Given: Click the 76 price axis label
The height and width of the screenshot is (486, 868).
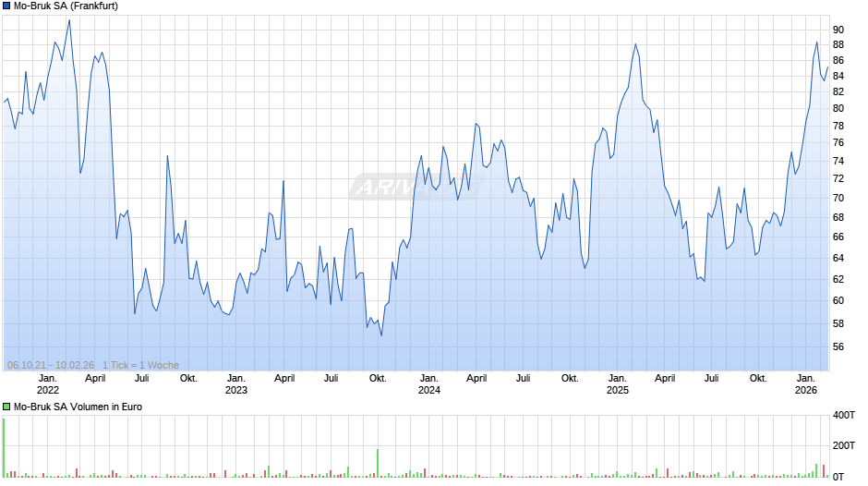Looking at the screenshot, I should coord(838,143).
